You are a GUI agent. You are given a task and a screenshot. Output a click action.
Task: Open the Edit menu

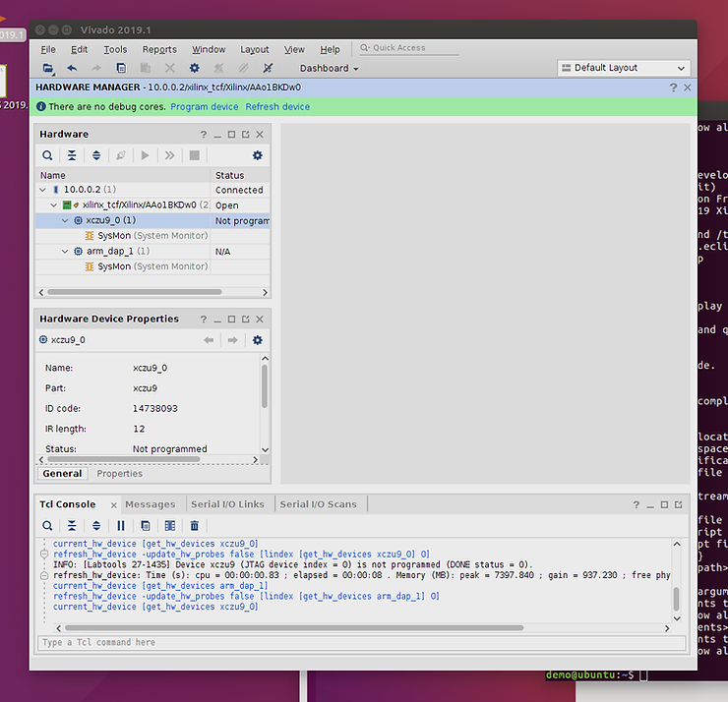(x=79, y=49)
